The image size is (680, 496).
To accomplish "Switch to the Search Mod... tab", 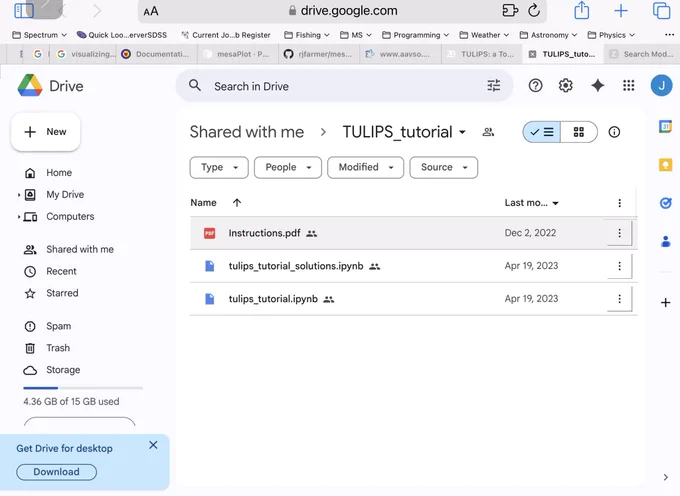I will (642, 54).
